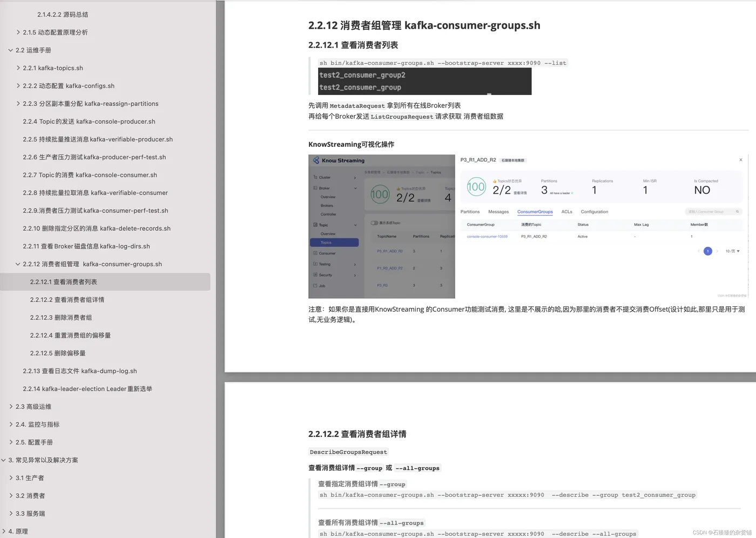Click 查看详情 next to 2/2 in drawer
This screenshot has height=538, width=756.
(520, 193)
